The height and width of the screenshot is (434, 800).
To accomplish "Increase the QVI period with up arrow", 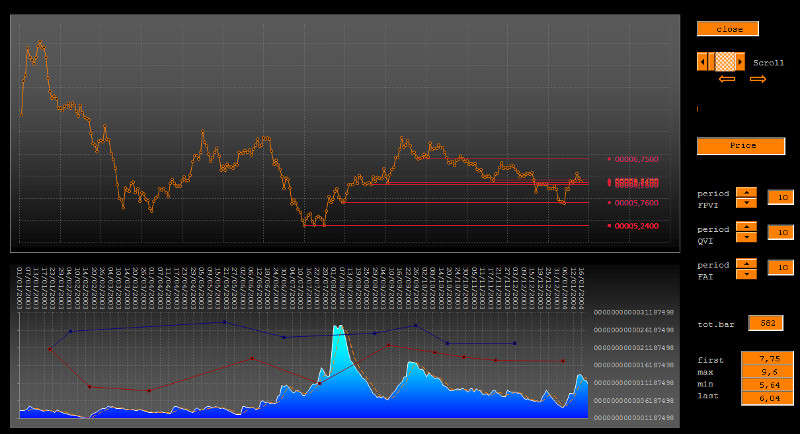I will [x=746, y=227].
